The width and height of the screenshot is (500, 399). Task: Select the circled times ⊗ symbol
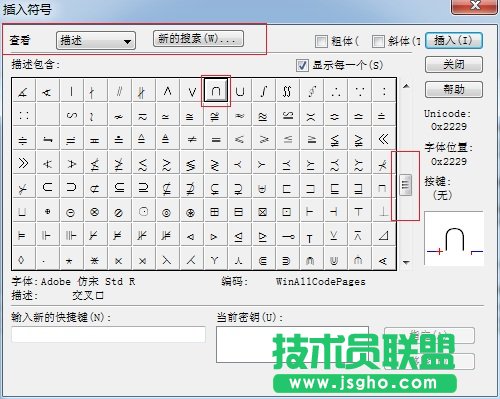pyautogui.click(x=95, y=211)
